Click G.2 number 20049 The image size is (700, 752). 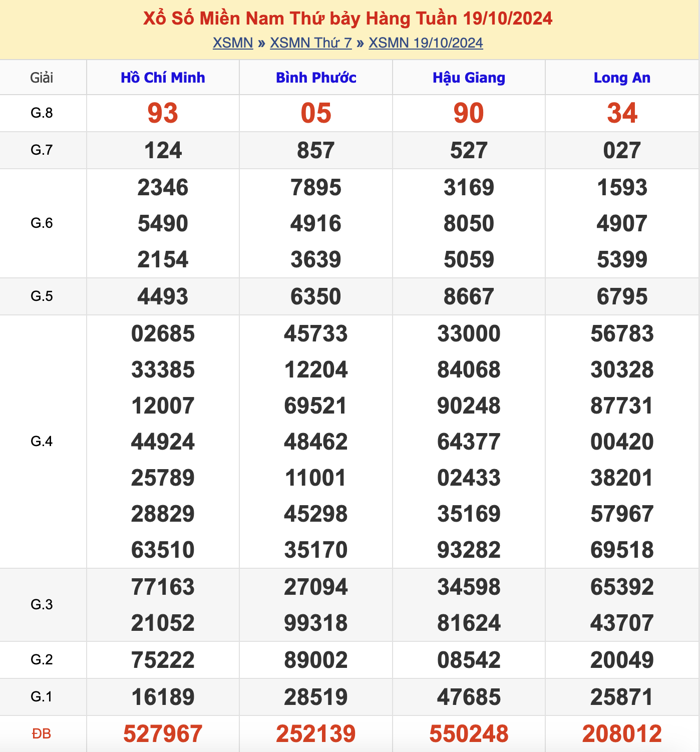(622, 660)
